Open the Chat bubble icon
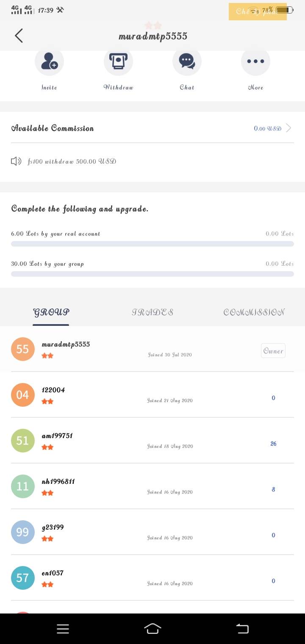305x644 pixels. click(187, 62)
